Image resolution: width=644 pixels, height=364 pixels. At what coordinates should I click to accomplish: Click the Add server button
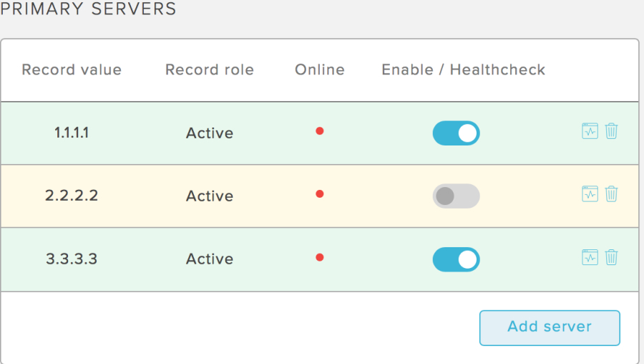(550, 327)
